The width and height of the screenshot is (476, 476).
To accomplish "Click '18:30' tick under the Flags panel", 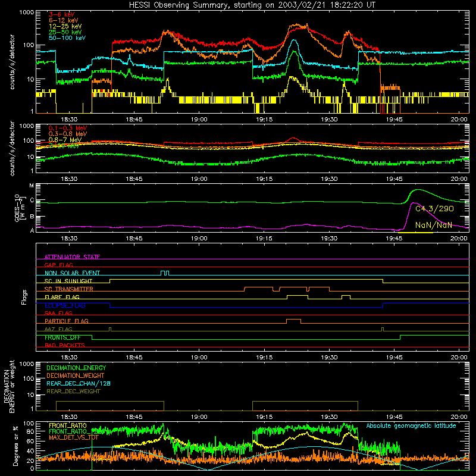I will [69, 358].
